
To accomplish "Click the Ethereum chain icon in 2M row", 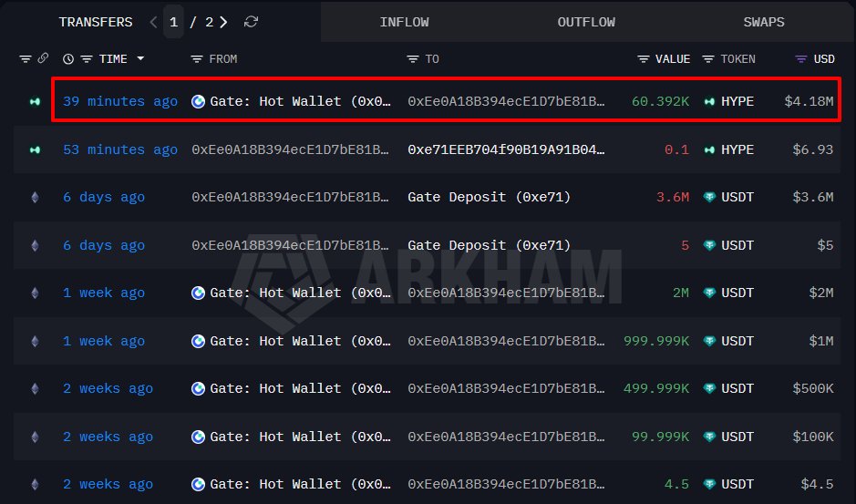I will click(x=35, y=293).
